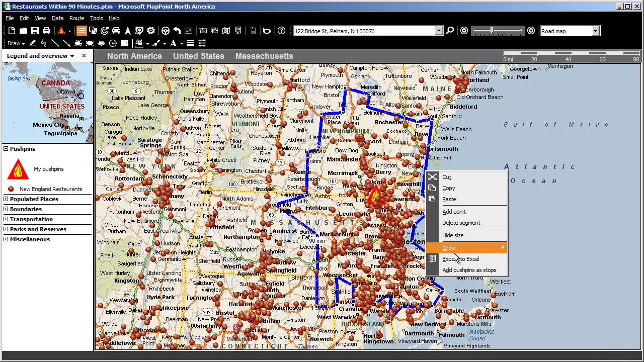The height and width of the screenshot is (362, 644).
Task: Save the map with floppy icon
Action: tap(35, 31)
